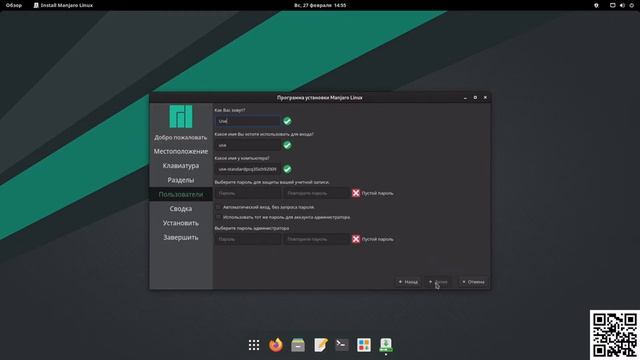This screenshot has width=640, height=360.
Task: Open the volume indicator in top bar
Action: coord(622,5)
